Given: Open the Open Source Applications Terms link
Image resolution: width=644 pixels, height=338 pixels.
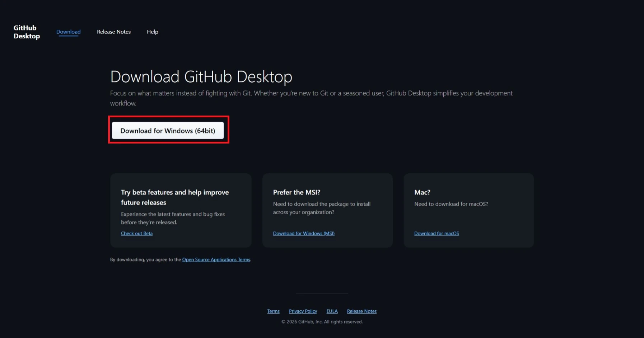Looking at the screenshot, I should 216,259.
